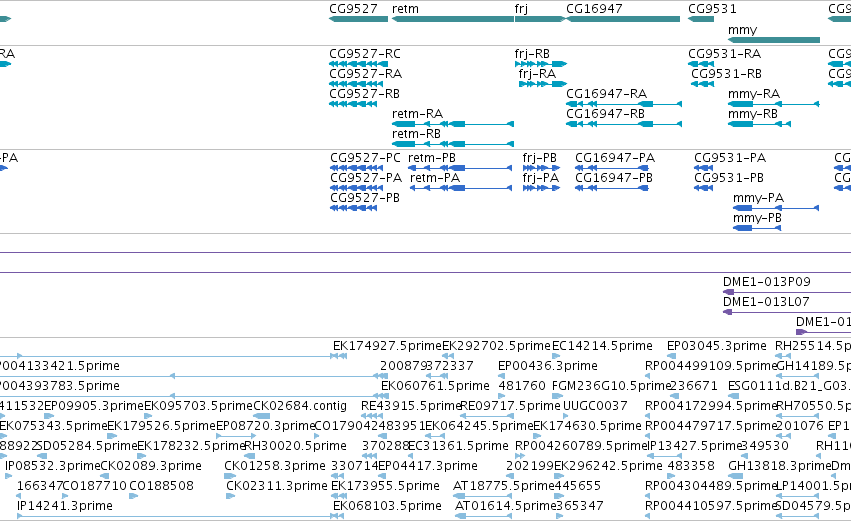The image size is (851, 521).
Task: Select transcript CG9527-RA
Action: (356, 84)
